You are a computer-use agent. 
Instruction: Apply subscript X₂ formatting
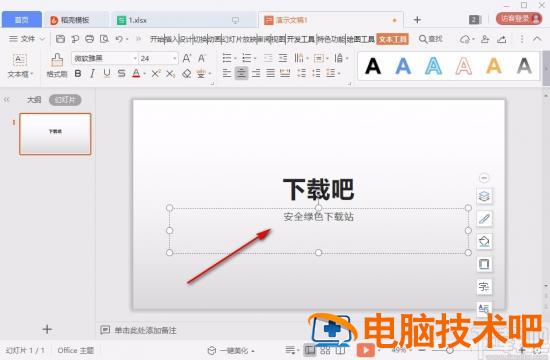pyautogui.click(x=170, y=73)
